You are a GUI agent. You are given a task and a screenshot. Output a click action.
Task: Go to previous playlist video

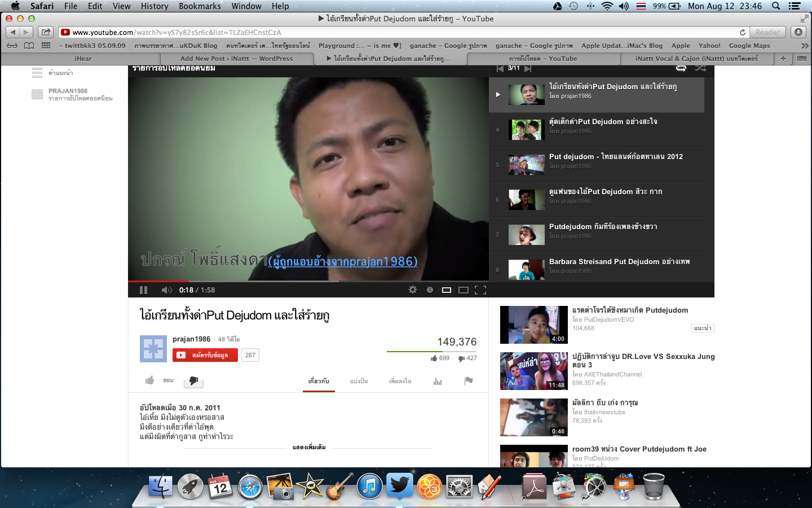pyautogui.click(x=500, y=68)
